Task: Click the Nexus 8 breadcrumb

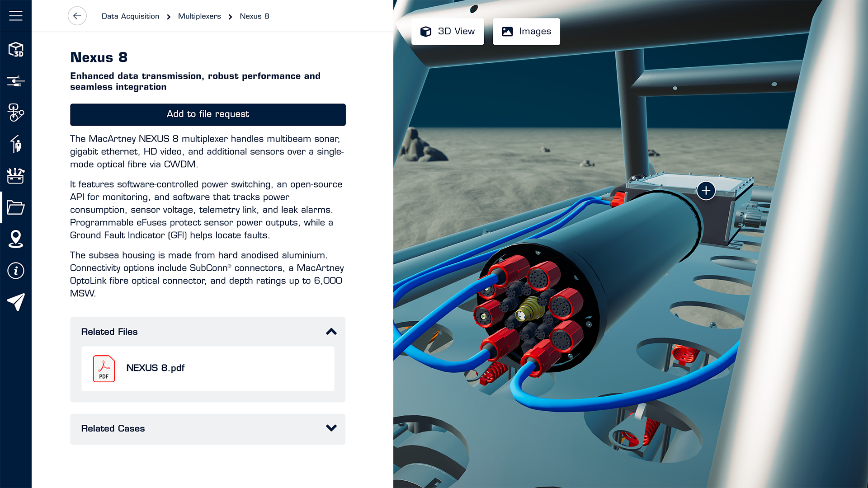Action: (255, 16)
